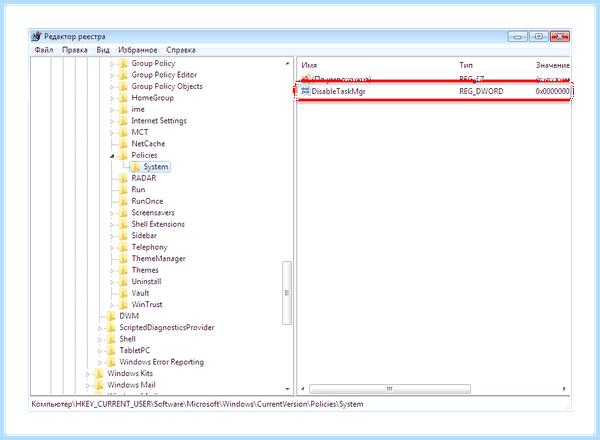The height and width of the screenshot is (440, 600).
Task: Click the Run folder icon
Action: coord(123,190)
